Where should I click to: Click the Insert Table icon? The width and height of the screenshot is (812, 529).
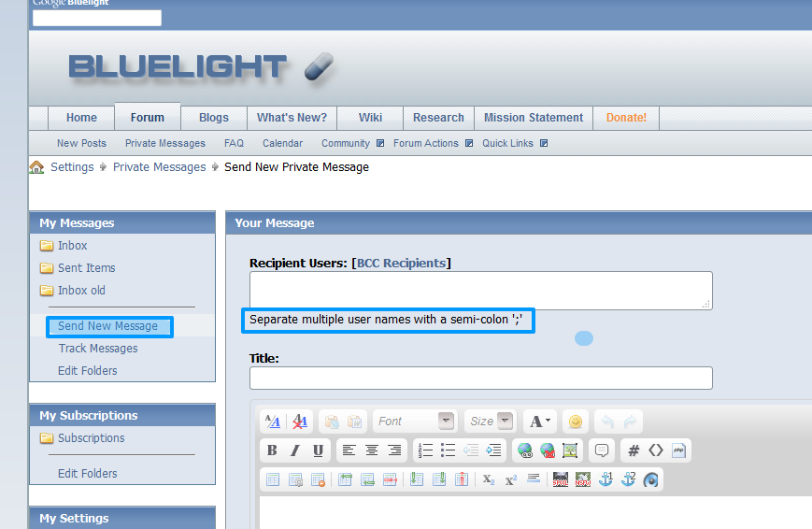click(273, 479)
